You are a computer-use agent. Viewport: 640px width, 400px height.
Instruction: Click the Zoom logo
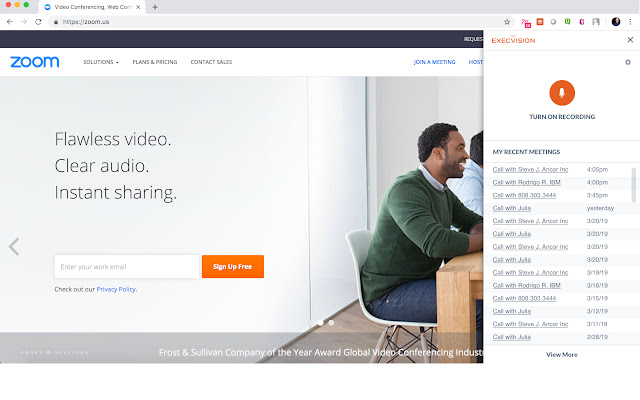pyautogui.click(x=35, y=62)
